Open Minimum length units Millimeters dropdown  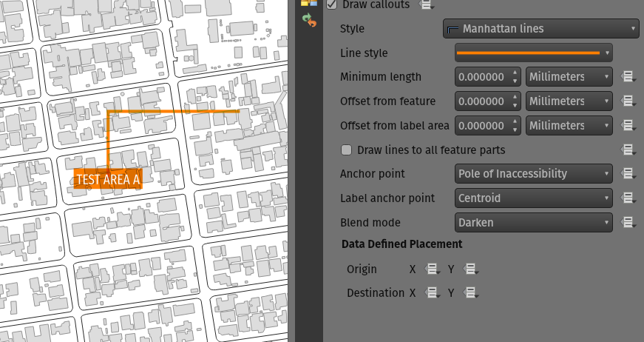[569, 77]
